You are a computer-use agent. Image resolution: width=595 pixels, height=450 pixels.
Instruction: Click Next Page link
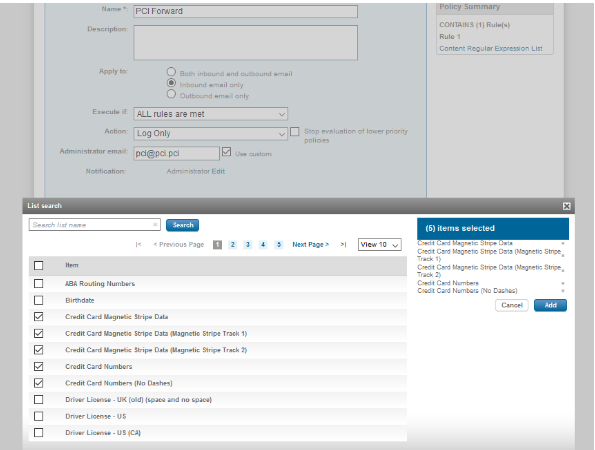coord(310,245)
